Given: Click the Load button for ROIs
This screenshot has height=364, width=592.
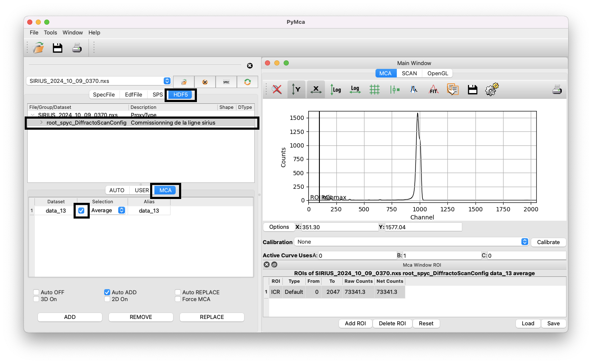Looking at the screenshot, I should (x=528, y=323).
